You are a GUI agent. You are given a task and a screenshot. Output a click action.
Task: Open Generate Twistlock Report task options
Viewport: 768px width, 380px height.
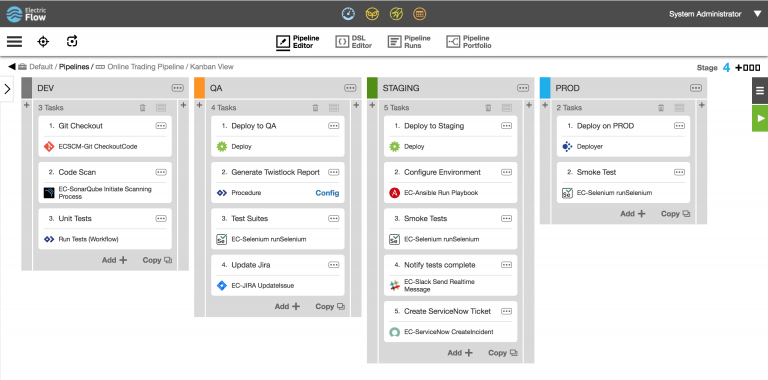(334, 172)
